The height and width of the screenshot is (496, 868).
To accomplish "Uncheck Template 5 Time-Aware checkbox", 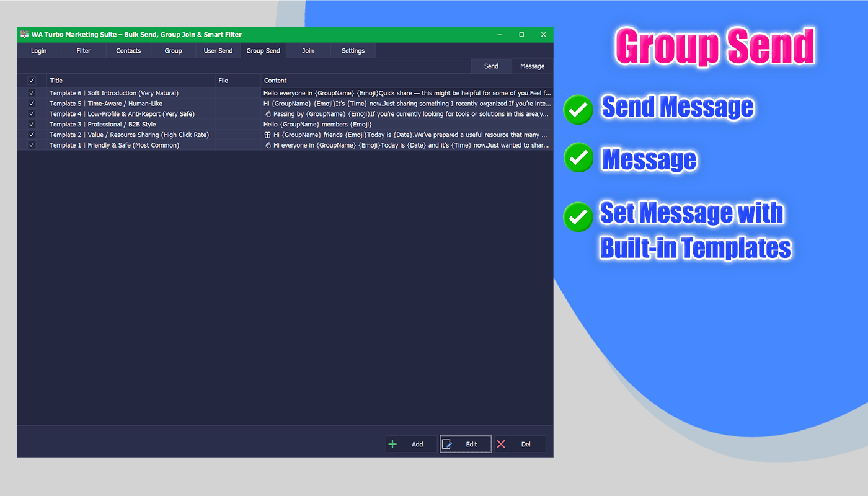I will pyautogui.click(x=32, y=104).
